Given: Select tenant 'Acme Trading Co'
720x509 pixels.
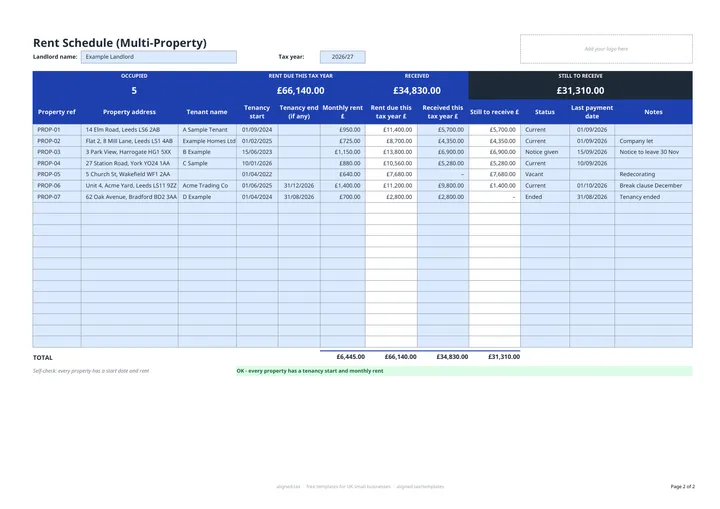Looking at the screenshot, I should pyautogui.click(x=207, y=186).
